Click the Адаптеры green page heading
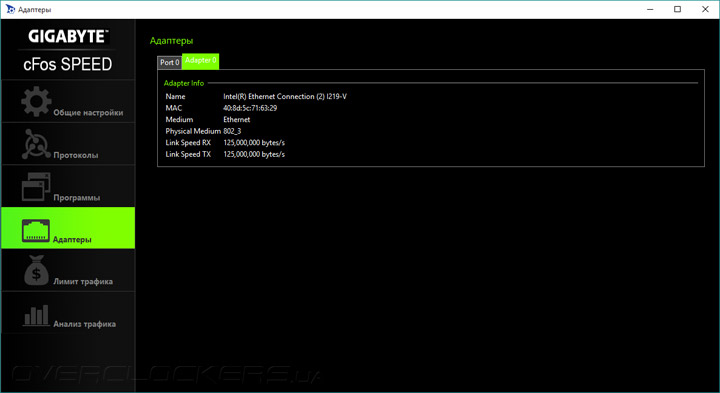This screenshot has height=393, width=720. coord(171,41)
